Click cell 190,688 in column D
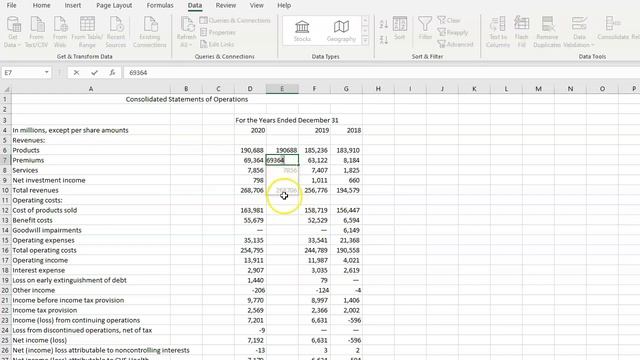 pyautogui.click(x=250, y=150)
